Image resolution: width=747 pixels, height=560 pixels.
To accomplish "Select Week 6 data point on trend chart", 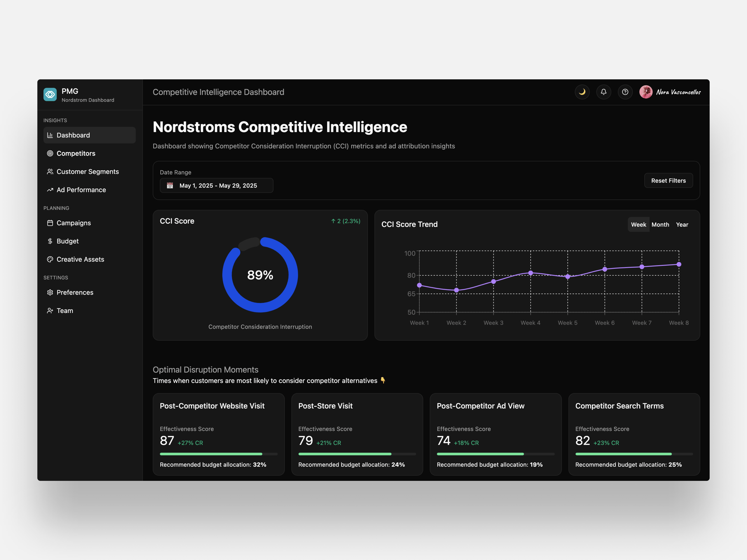I will [605, 269].
